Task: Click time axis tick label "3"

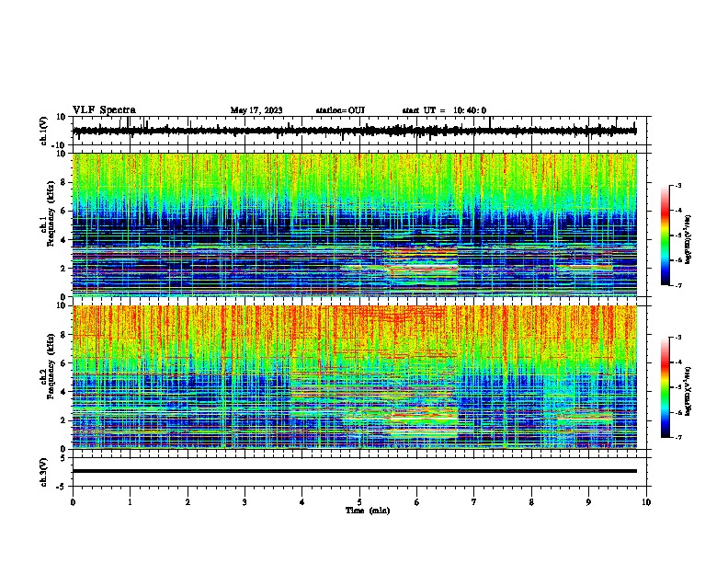Action: 245,502
